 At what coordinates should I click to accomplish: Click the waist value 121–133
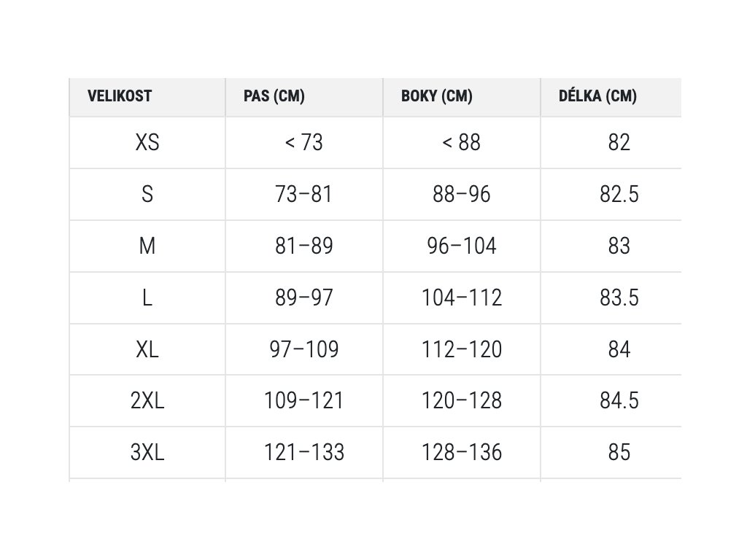pos(304,452)
